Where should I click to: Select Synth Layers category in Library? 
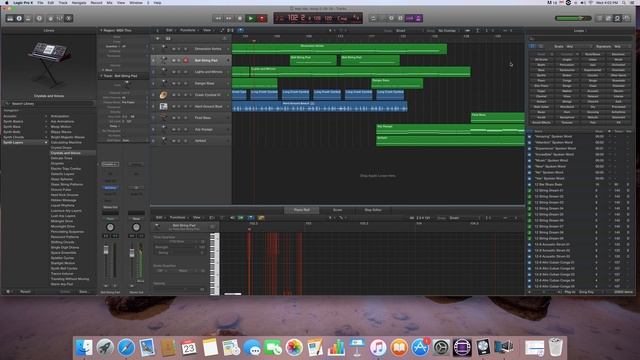point(24,142)
